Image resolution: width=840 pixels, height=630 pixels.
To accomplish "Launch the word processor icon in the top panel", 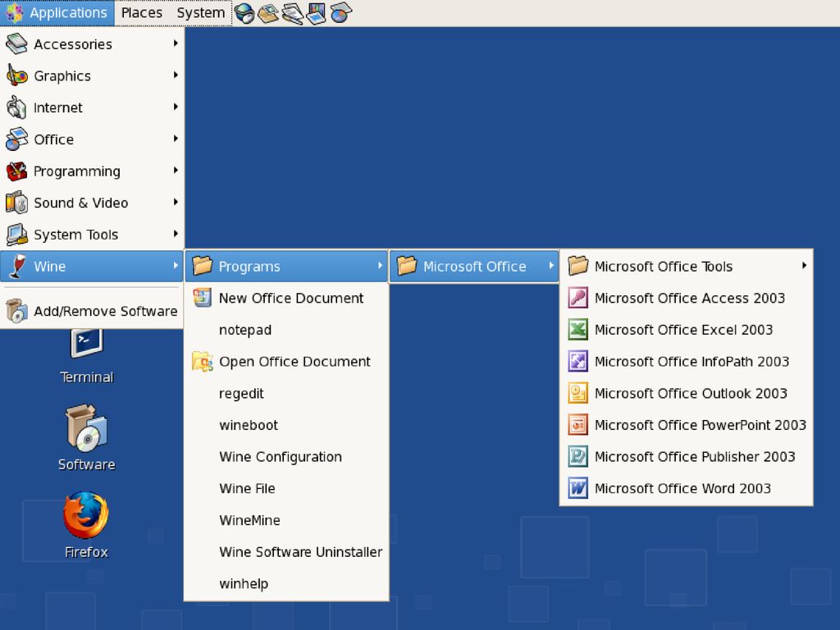I will 293,13.
